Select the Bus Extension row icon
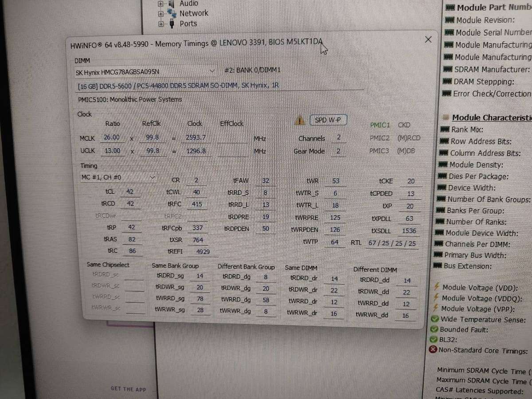532x399 pixels. point(438,266)
